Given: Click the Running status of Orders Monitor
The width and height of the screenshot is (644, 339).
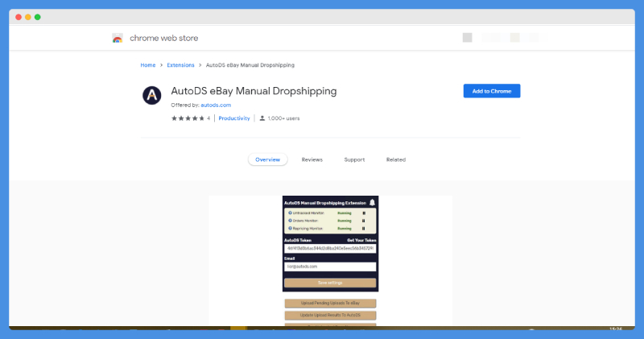Looking at the screenshot, I should coord(345,221).
